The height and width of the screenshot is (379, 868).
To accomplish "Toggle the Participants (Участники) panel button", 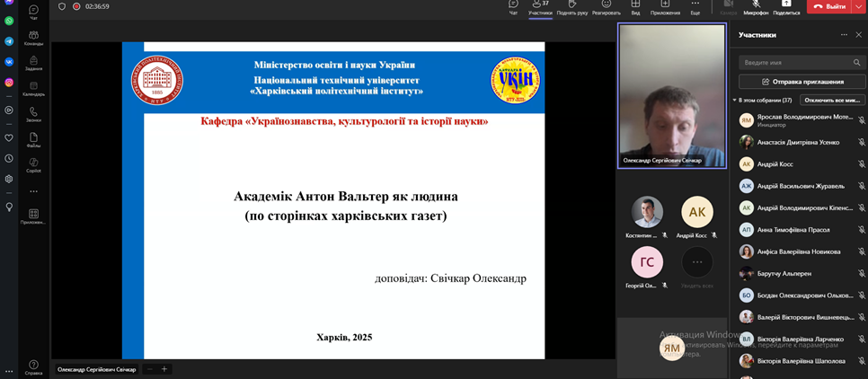I will pyautogui.click(x=540, y=5).
